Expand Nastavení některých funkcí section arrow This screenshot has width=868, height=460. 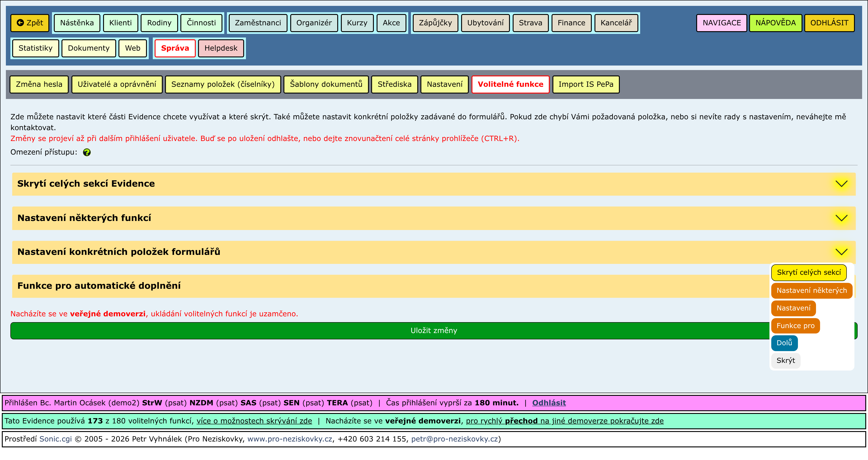[841, 218]
